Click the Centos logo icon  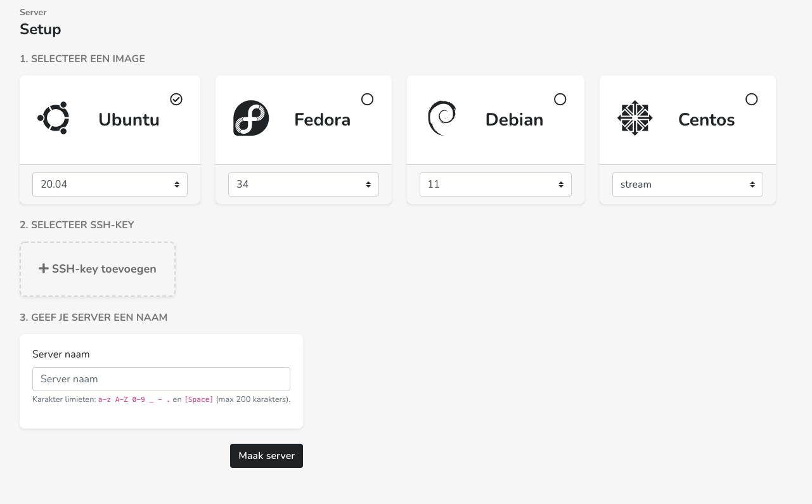pyautogui.click(x=635, y=118)
